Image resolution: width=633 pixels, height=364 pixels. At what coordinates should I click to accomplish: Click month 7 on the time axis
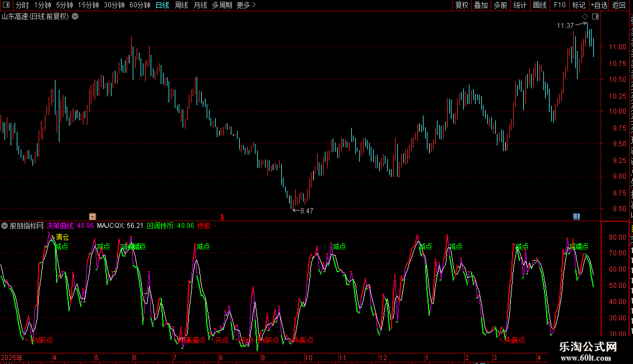(x=175, y=357)
